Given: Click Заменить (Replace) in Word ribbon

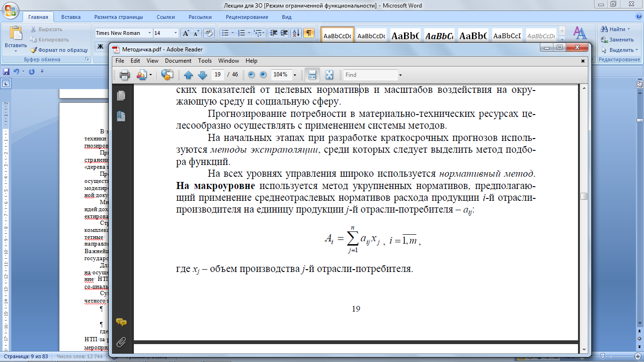Looking at the screenshot, I should 617,40.
